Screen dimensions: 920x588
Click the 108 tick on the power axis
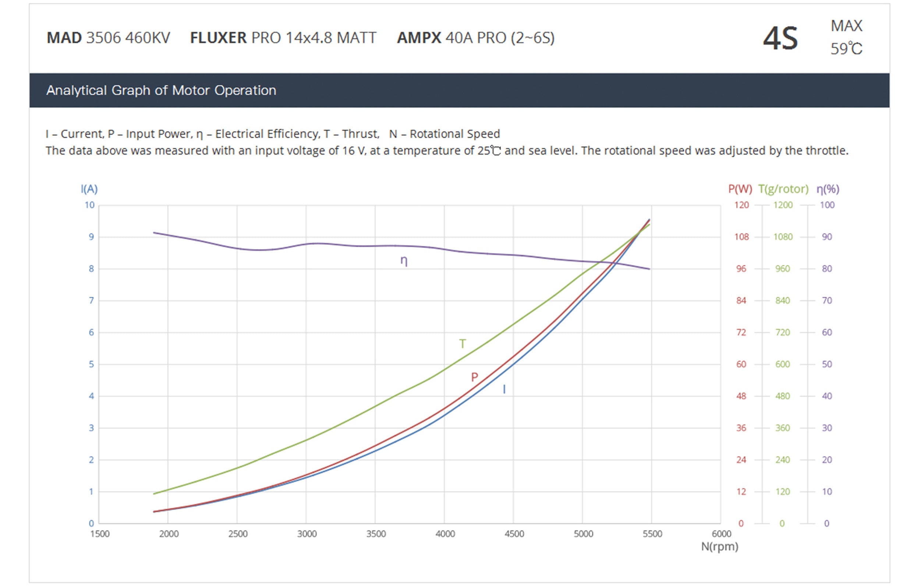(x=741, y=237)
